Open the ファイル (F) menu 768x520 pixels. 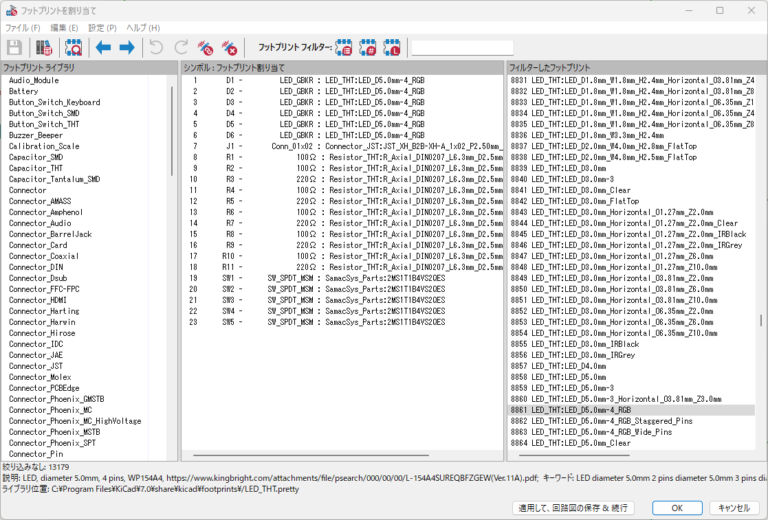click(23, 27)
